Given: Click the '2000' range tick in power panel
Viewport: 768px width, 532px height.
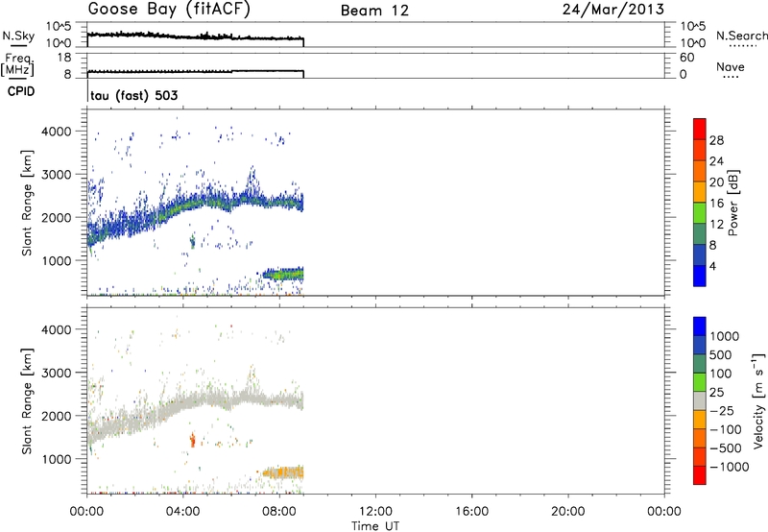Looking at the screenshot, I should point(56,217).
